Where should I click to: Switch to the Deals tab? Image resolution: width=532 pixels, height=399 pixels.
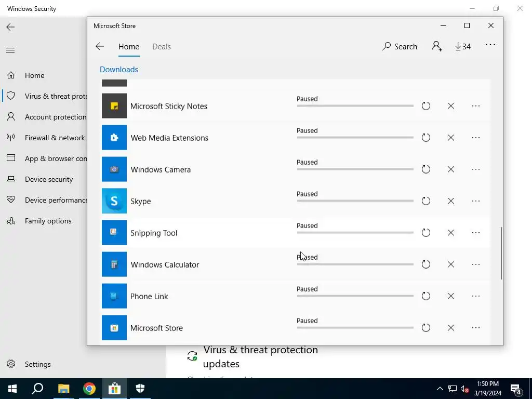pos(162,46)
